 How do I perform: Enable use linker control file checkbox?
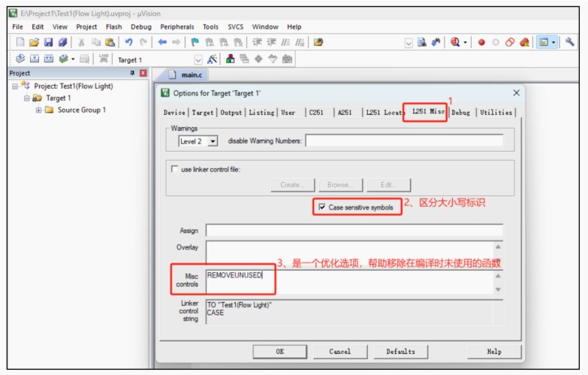175,169
